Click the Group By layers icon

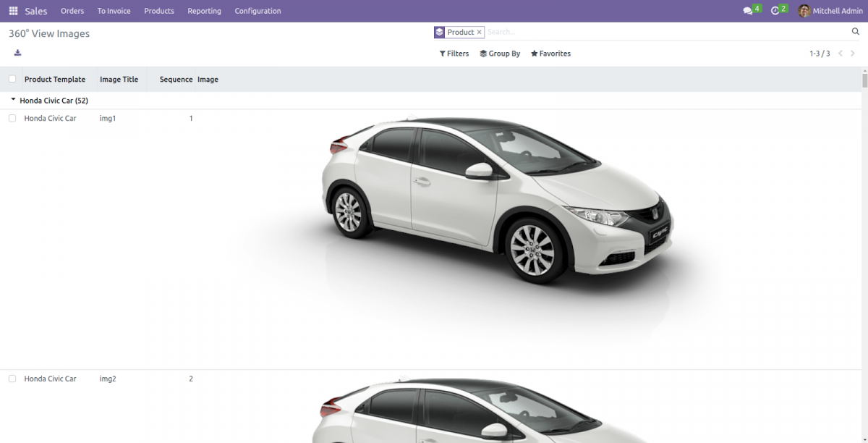484,53
